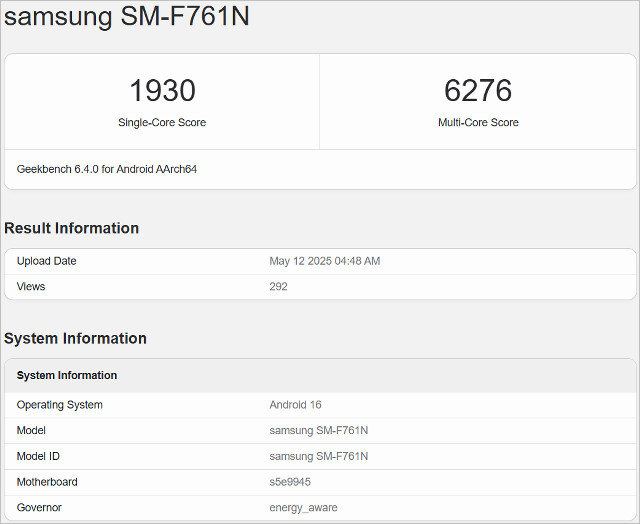Image resolution: width=640 pixels, height=524 pixels.
Task: Select the views count 292
Action: click(278, 286)
